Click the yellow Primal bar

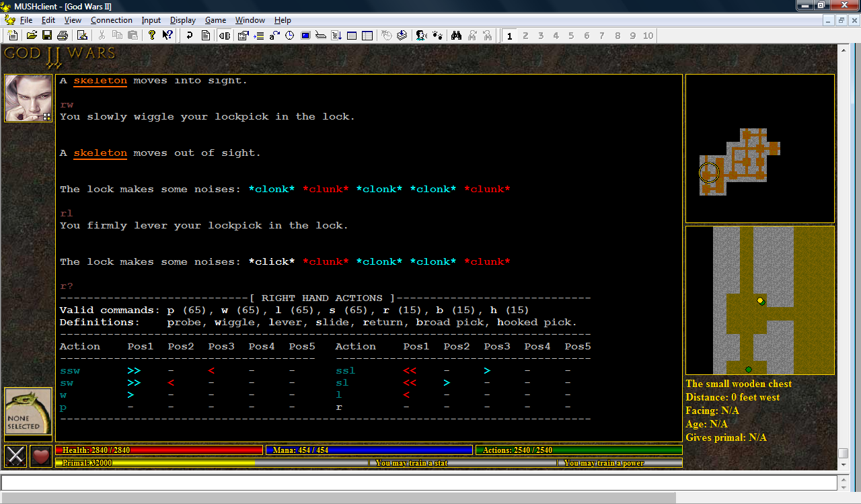155,463
